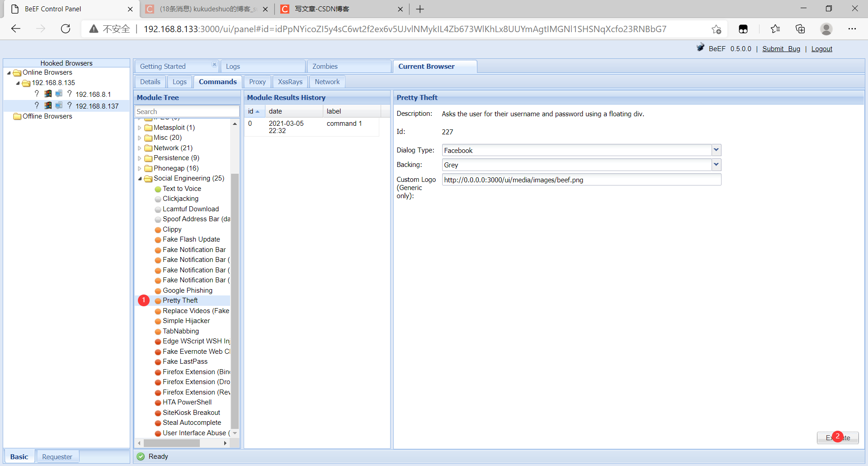Switch to the Requester tab
This screenshot has height=466, width=868.
[57, 456]
